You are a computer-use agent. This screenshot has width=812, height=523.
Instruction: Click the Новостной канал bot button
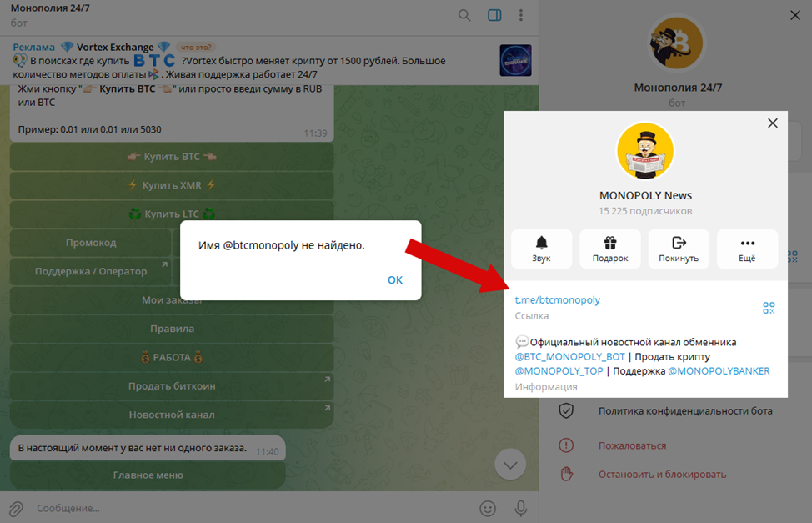pyautogui.click(x=172, y=415)
